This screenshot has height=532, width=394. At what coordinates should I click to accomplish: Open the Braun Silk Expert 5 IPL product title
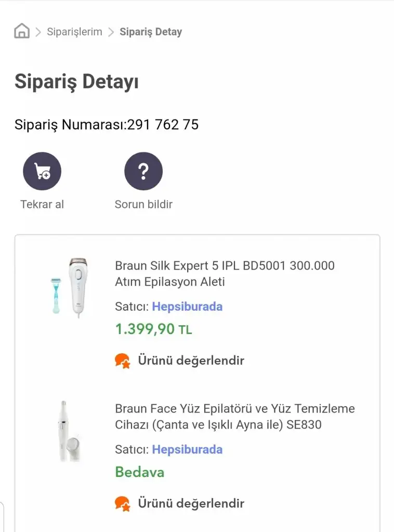click(225, 274)
